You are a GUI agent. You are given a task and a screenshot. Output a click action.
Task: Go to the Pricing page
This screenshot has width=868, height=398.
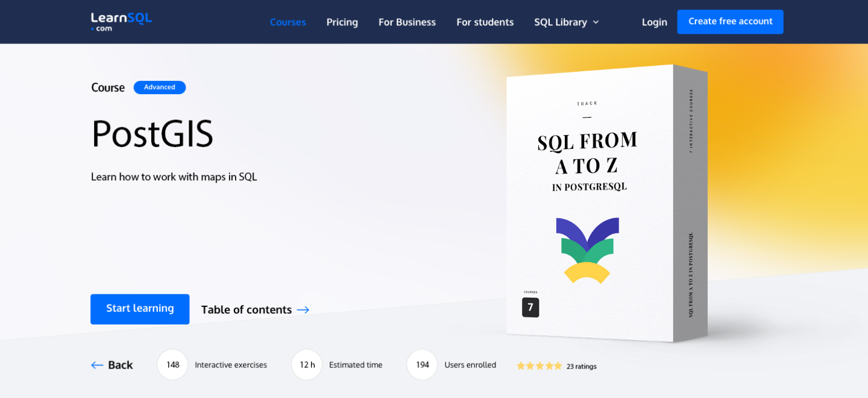(x=342, y=22)
